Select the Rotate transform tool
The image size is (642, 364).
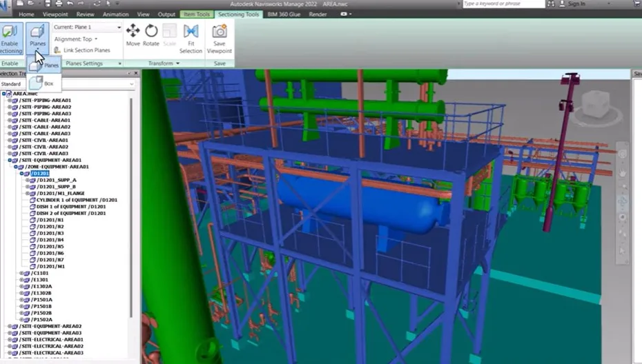click(x=151, y=34)
